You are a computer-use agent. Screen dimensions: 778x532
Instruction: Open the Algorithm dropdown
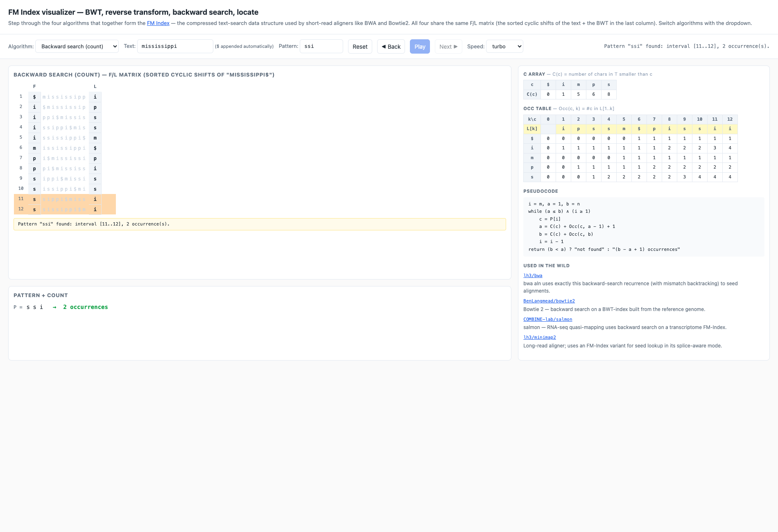click(x=77, y=46)
